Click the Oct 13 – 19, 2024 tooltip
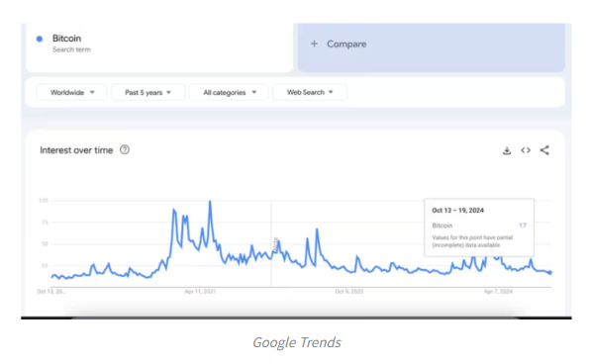The image size is (590, 364). [479, 227]
